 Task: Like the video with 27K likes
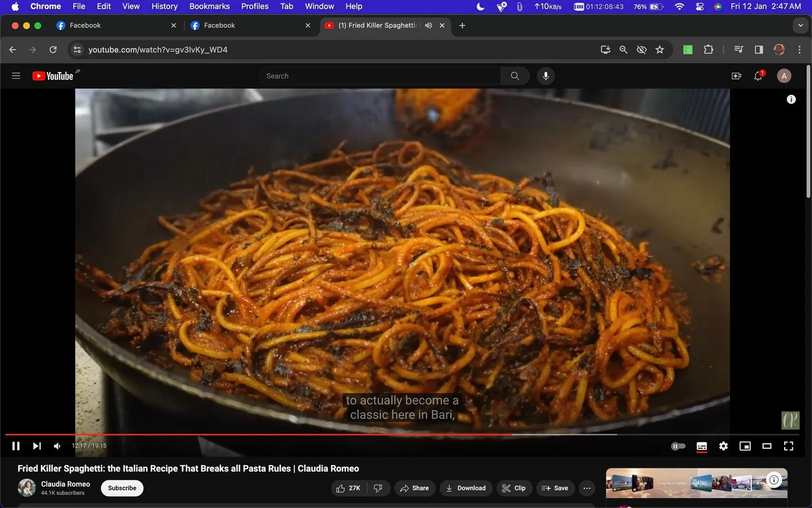point(348,488)
